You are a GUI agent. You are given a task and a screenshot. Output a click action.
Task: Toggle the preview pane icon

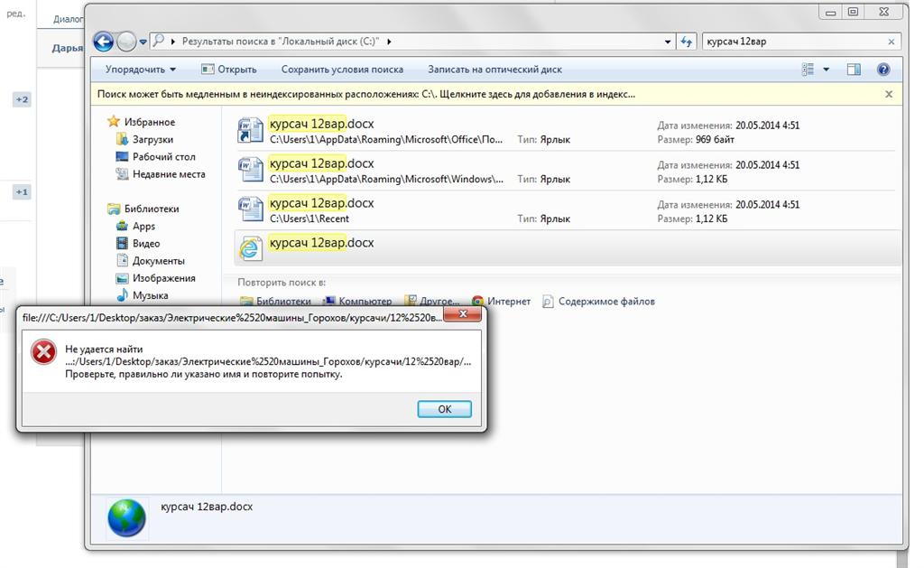coord(854,70)
